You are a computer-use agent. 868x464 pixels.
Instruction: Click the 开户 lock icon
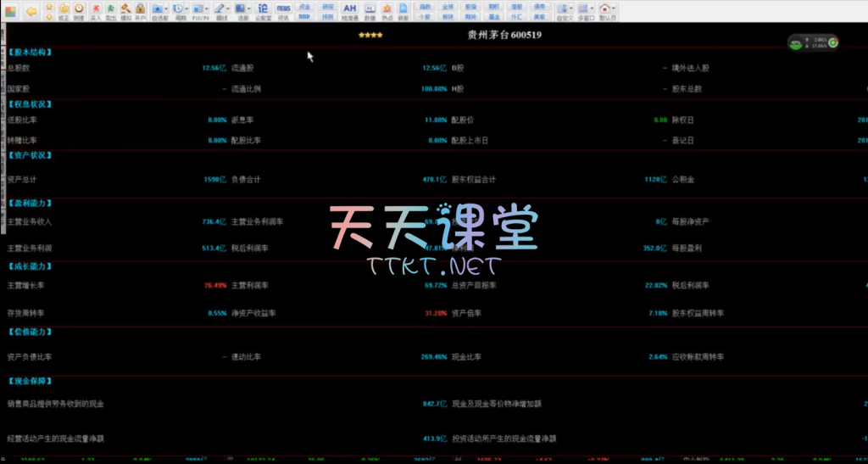point(140,11)
